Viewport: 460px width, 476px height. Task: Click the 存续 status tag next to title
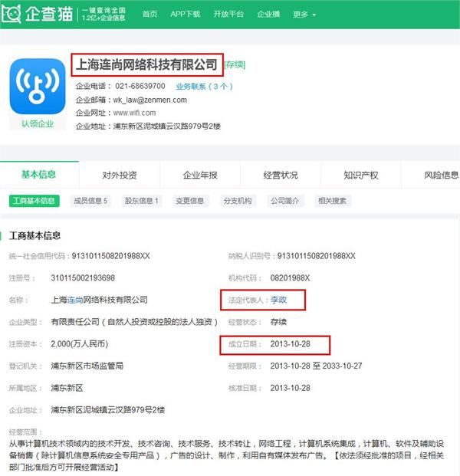coord(235,64)
